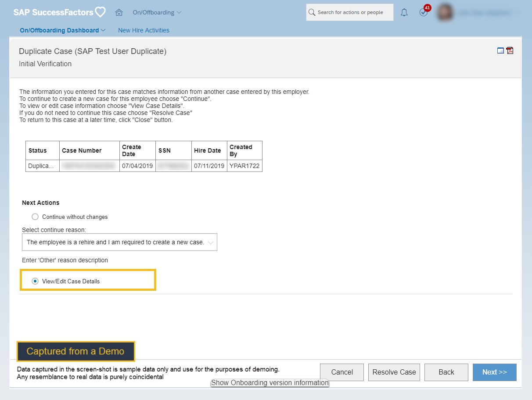Image resolution: width=532 pixels, height=400 pixels.
Task: Click Show Onboarding version information
Action: tap(270, 382)
